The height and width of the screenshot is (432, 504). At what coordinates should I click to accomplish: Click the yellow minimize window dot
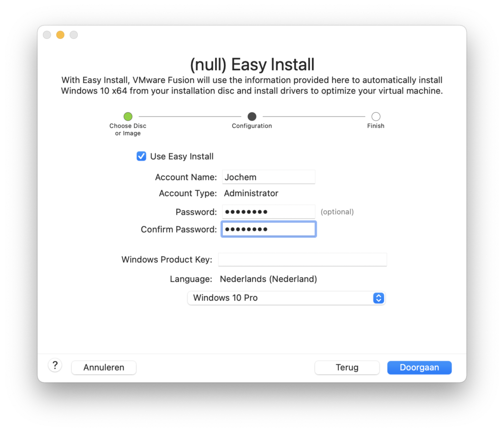coord(60,35)
